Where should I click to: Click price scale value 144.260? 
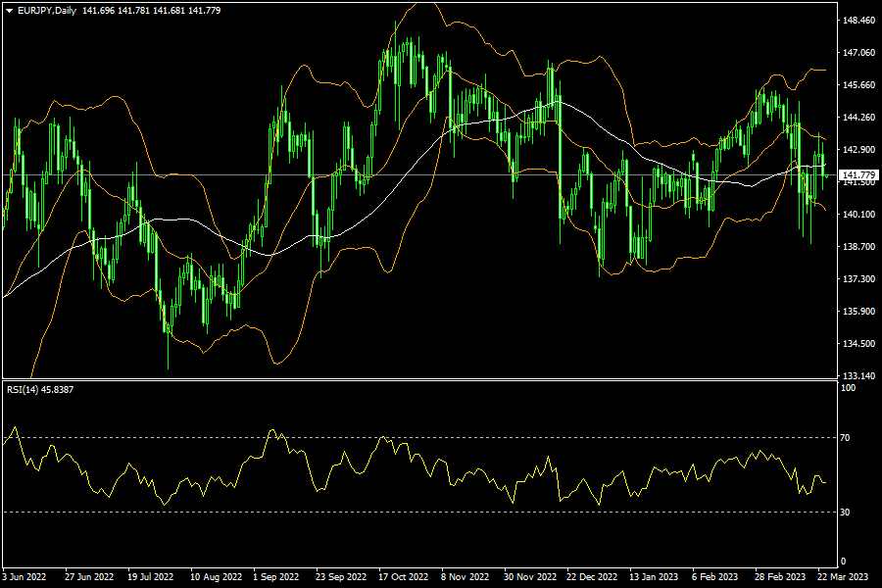click(858, 117)
